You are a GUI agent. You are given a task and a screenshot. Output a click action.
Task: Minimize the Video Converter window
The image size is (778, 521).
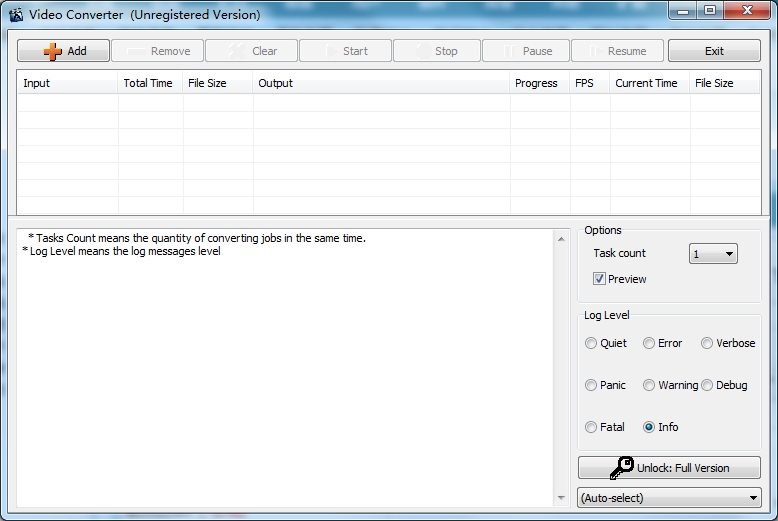tap(683, 11)
